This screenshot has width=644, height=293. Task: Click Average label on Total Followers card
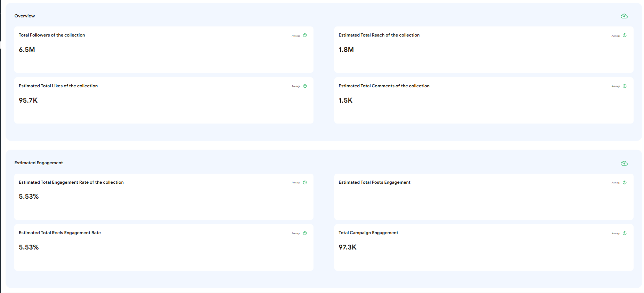[x=296, y=36]
